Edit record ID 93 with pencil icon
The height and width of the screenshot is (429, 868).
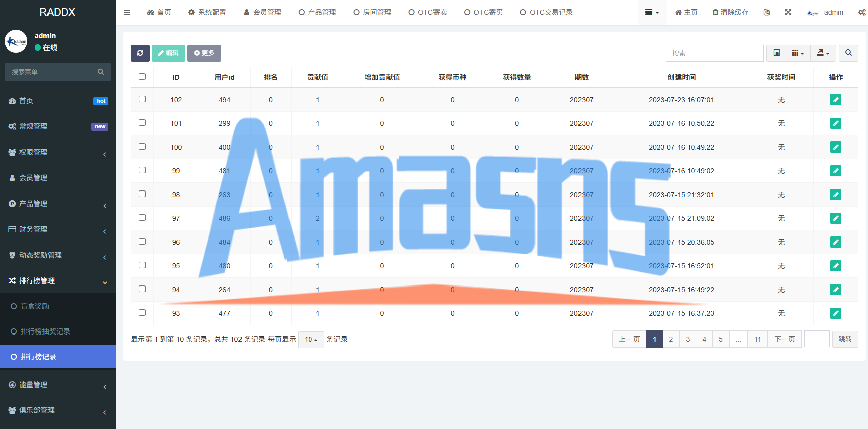[836, 313]
